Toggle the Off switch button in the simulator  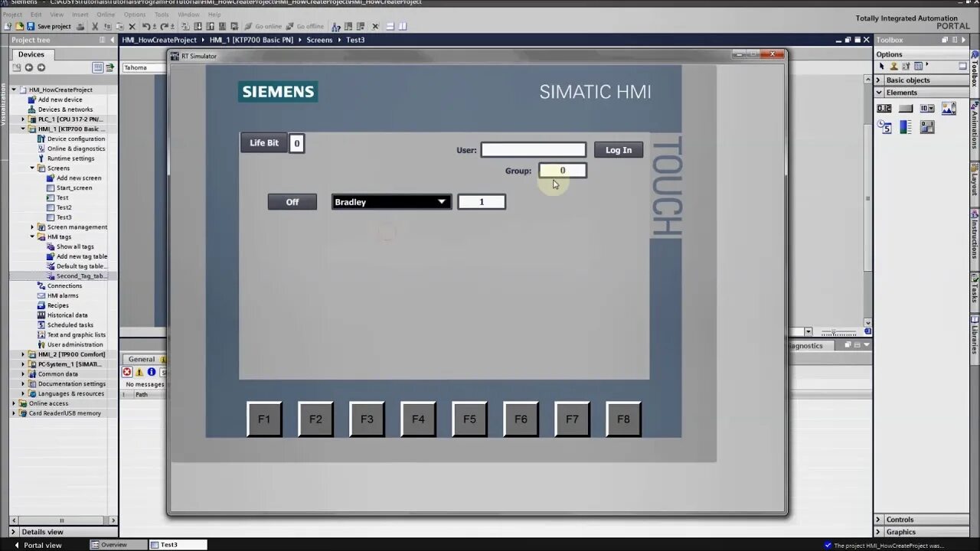pos(292,202)
